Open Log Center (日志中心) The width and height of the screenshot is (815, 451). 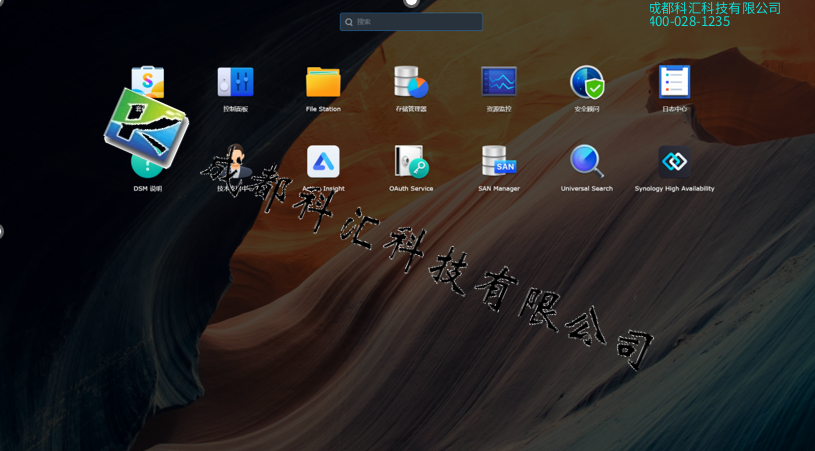674,82
